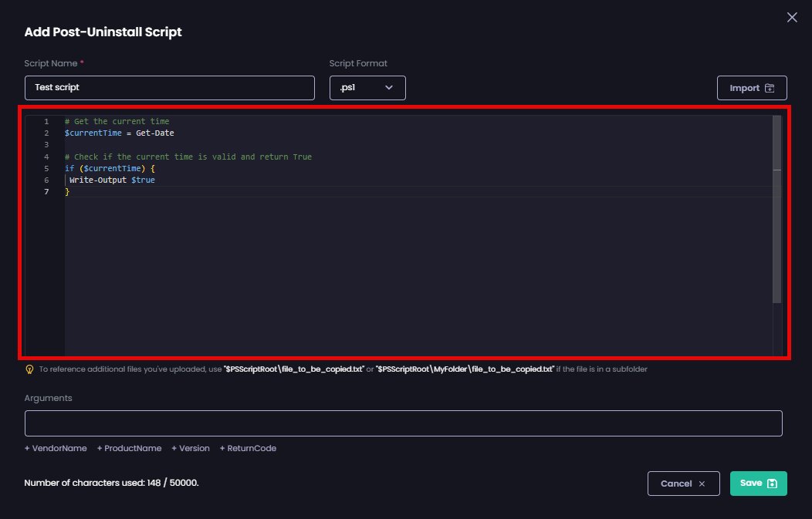
Task: Insert the Version argument
Action: 190,448
